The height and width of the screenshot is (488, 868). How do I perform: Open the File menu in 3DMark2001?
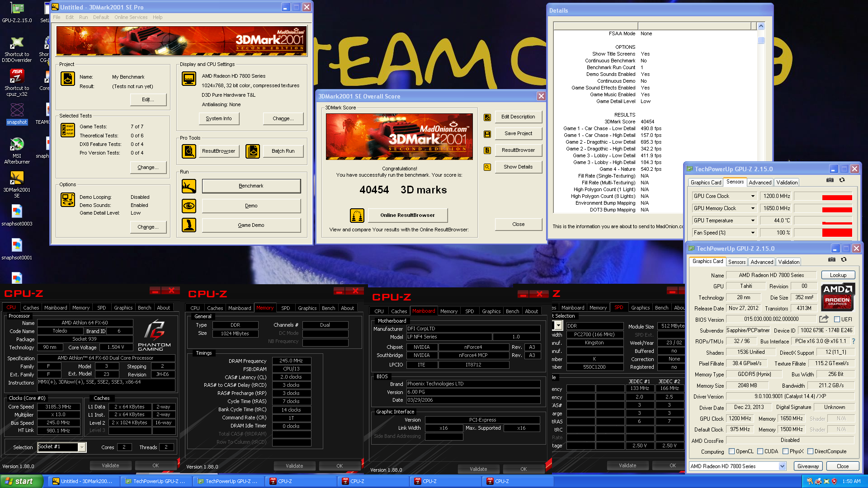[57, 17]
